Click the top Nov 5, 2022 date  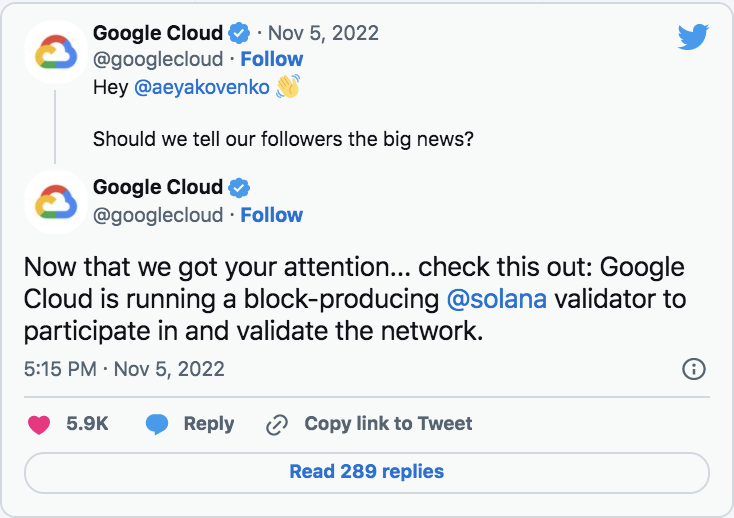pyautogui.click(x=323, y=33)
